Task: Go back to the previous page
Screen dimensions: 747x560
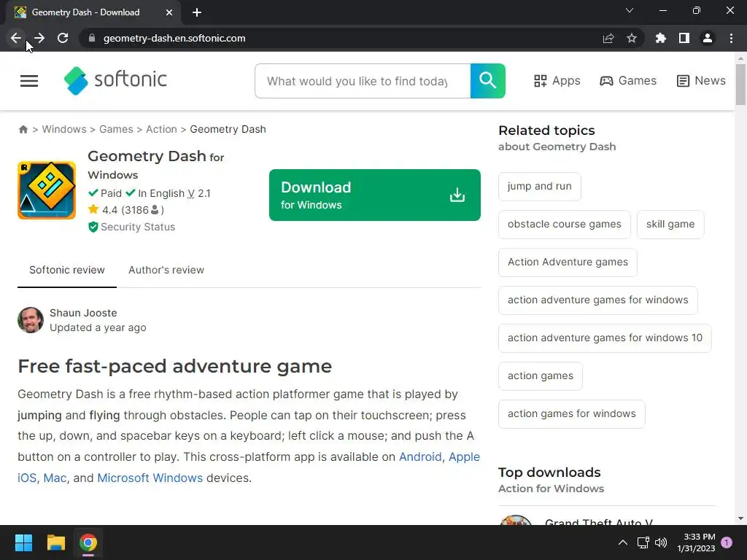Action: [16, 38]
